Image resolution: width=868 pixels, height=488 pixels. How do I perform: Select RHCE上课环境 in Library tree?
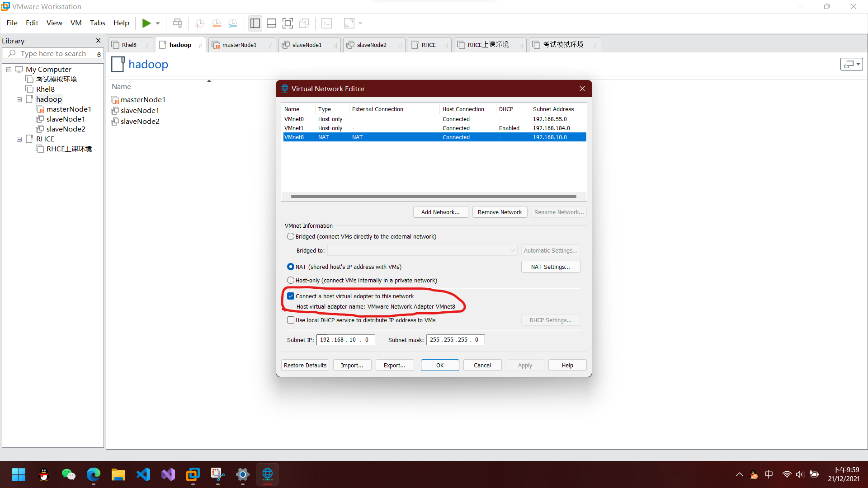[69, 149]
